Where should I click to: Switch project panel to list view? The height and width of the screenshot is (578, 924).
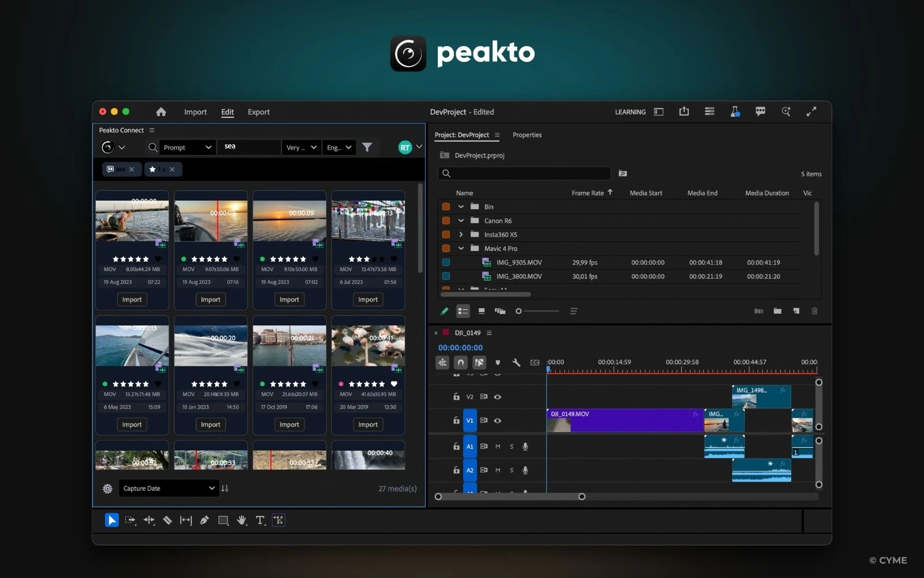click(x=463, y=311)
